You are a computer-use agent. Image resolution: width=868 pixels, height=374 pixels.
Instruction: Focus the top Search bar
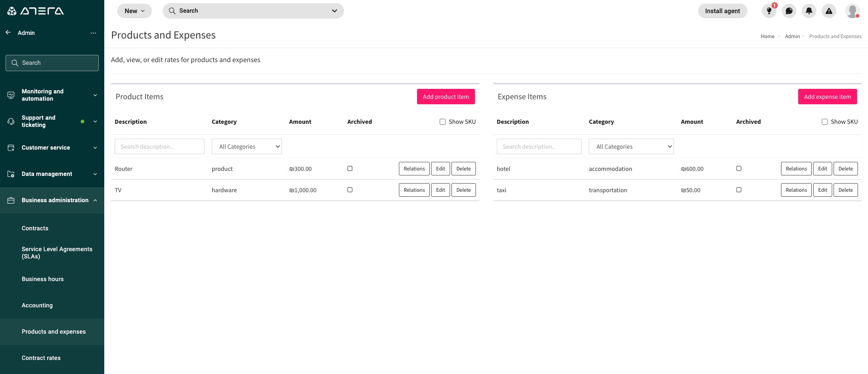point(253,11)
